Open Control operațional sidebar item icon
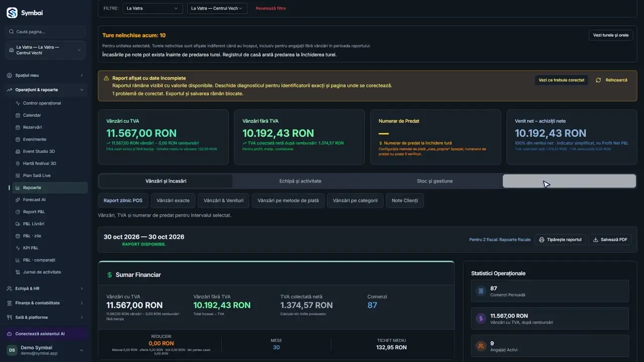Screen dimensions: 644x362 [18, 103]
